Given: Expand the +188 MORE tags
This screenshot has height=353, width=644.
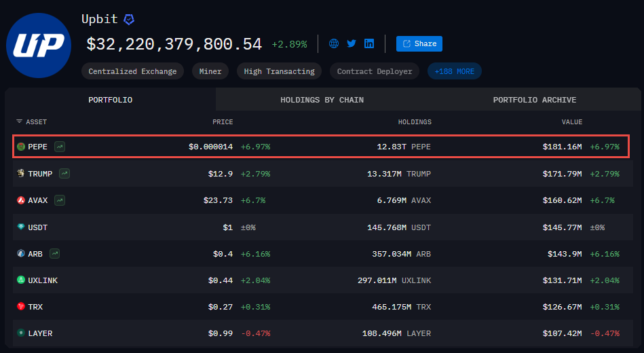Looking at the screenshot, I should click(454, 71).
